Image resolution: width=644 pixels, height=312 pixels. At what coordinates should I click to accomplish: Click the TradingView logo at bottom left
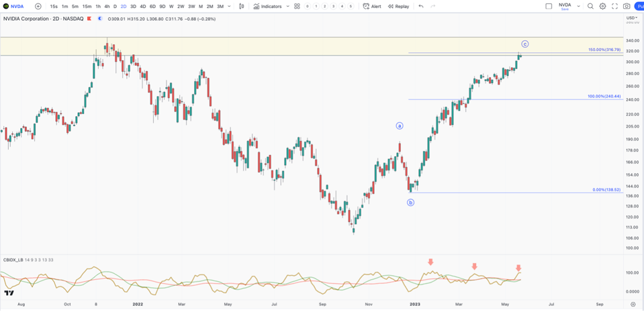coord(9,293)
